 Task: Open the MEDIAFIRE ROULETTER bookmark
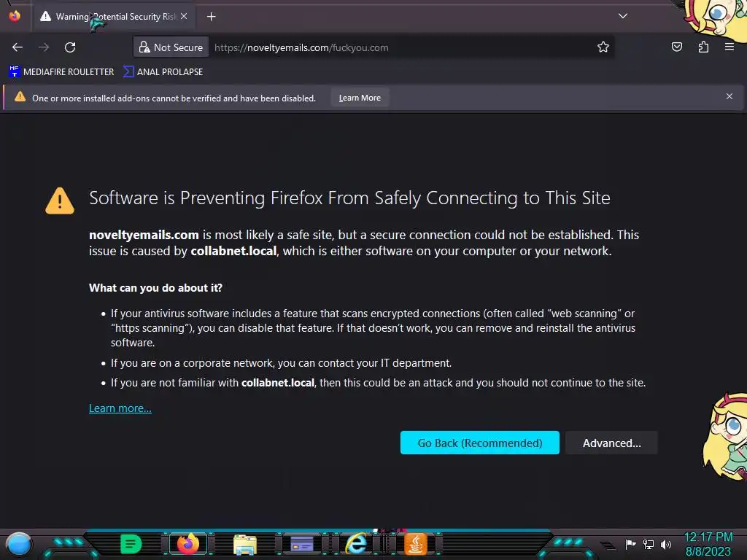(x=61, y=72)
